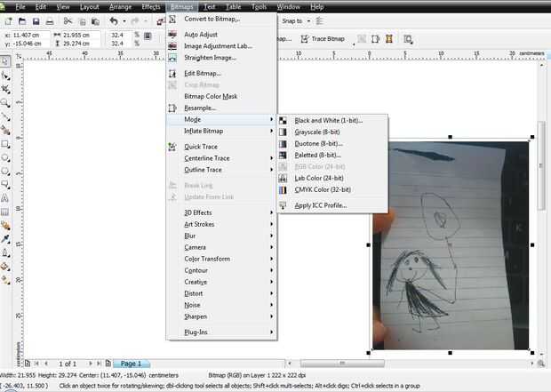551x392 pixels.
Task: Click the horizontal scrollbar thumb
Action: point(342,364)
